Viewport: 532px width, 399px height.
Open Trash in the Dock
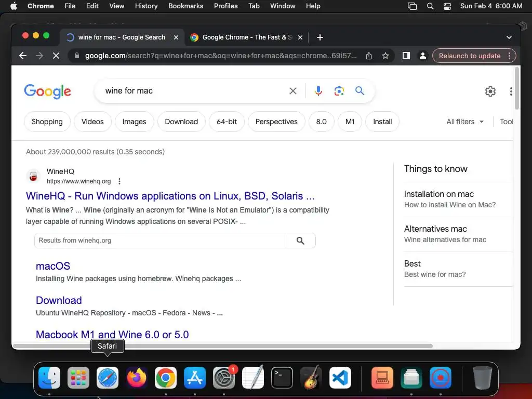pyautogui.click(x=482, y=378)
